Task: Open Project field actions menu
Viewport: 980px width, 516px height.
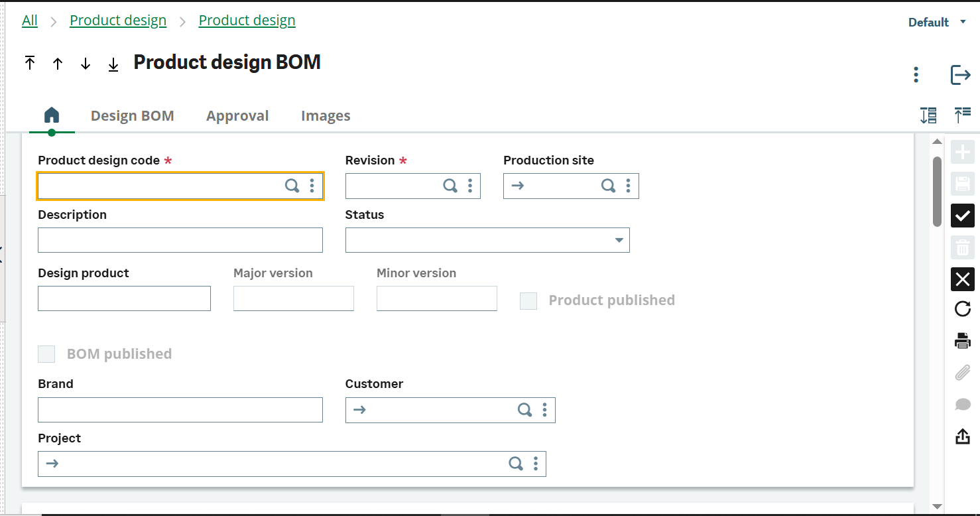Action: tap(536, 464)
